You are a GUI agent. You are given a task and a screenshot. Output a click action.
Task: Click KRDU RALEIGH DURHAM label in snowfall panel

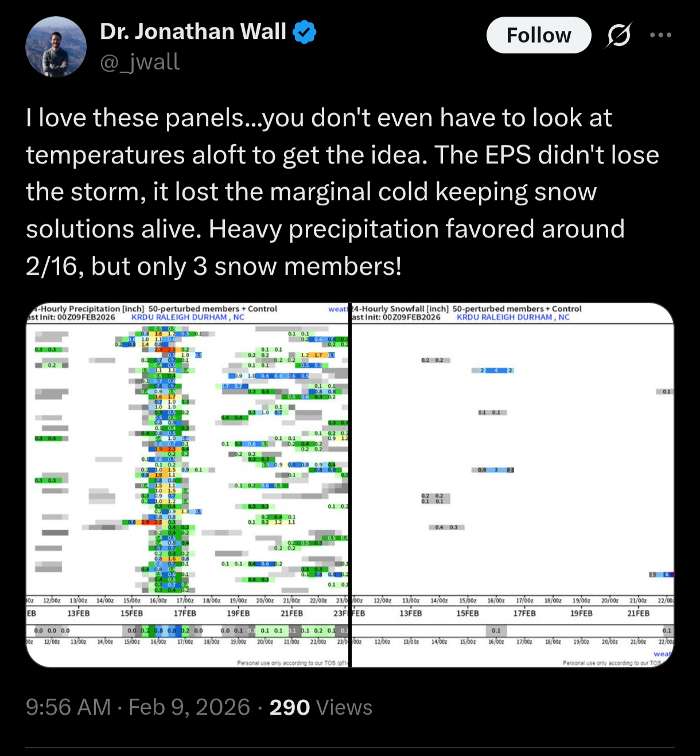[x=513, y=317]
